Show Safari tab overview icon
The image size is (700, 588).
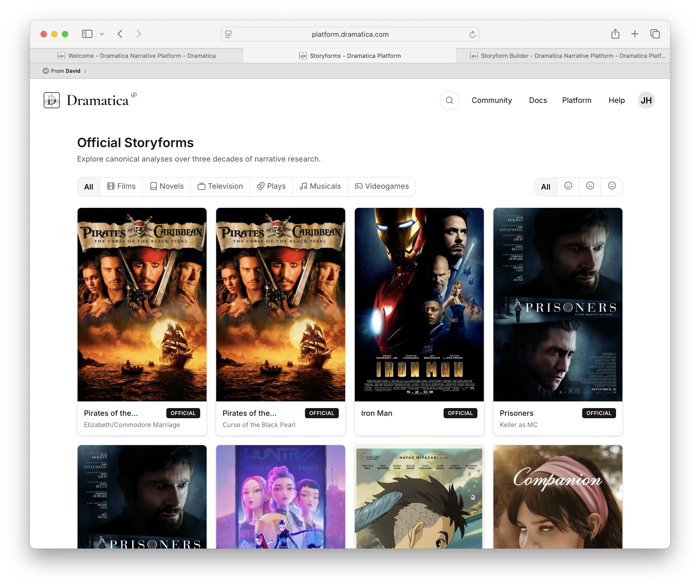pos(655,34)
